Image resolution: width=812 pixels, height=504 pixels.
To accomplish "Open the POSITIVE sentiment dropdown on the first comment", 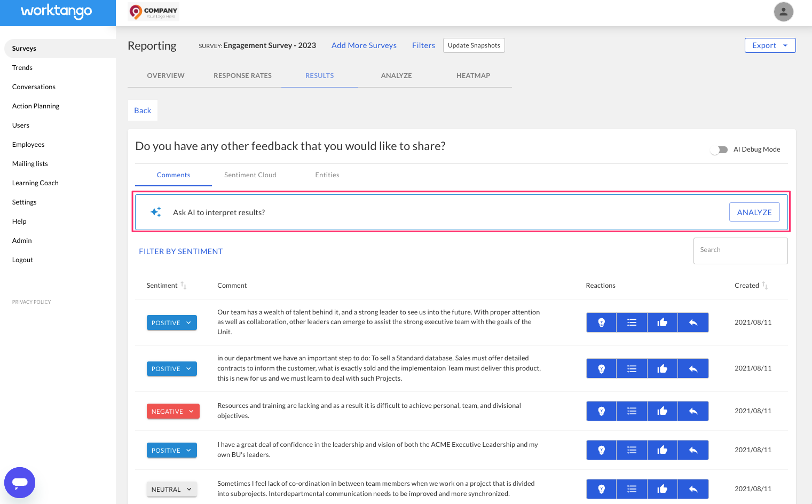I will [x=188, y=322].
